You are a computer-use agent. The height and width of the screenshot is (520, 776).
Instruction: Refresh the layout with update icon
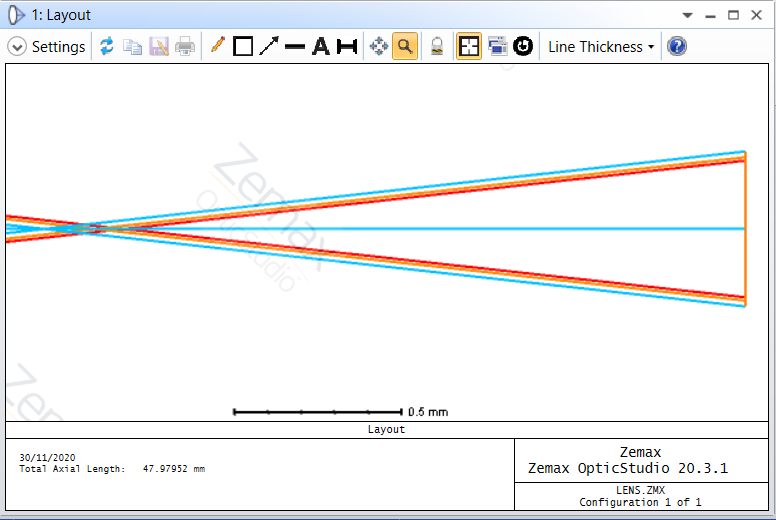click(107, 47)
